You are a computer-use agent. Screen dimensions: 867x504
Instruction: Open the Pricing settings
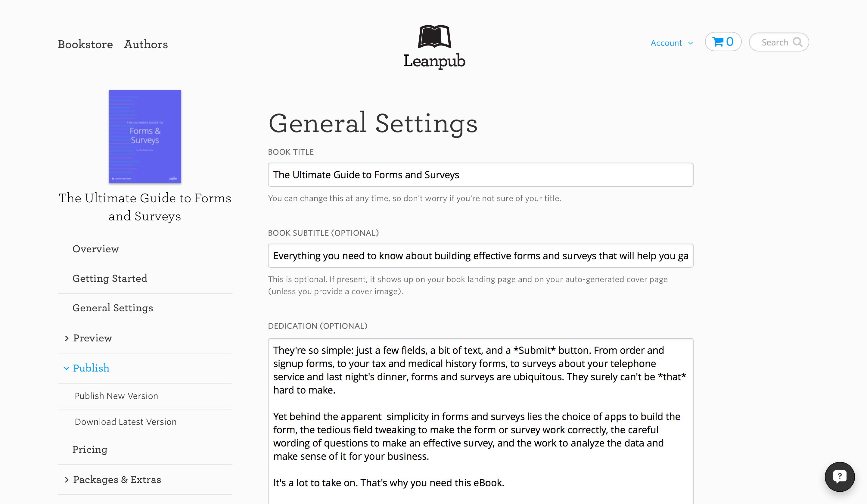pos(90,450)
